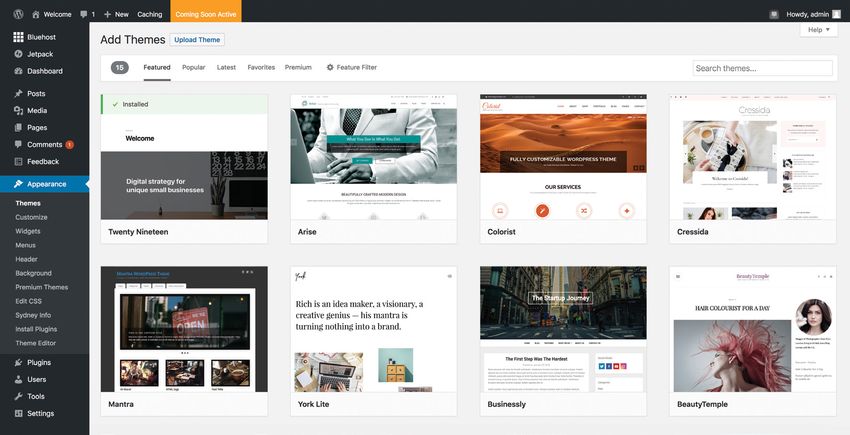The image size is (850, 435).
Task: Switch to the Popular tab
Action: [x=194, y=67]
